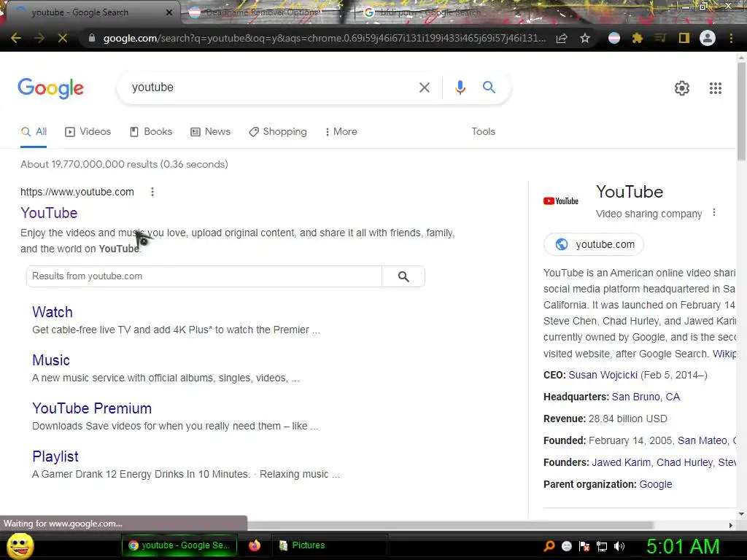The width and height of the screenshot is (747, 560).
Task: Click the network tray icon
Action: coord(602,547)
